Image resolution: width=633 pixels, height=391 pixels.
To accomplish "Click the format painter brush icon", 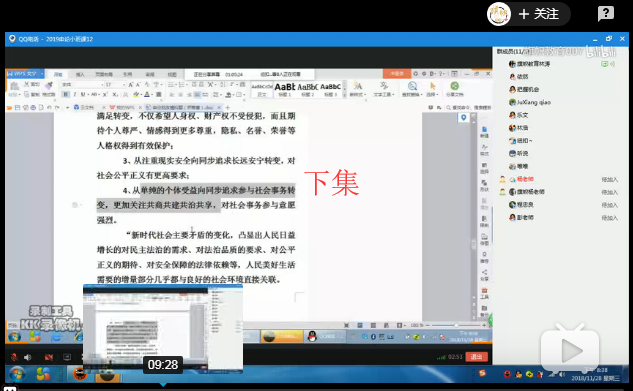I will click(49, 86).
